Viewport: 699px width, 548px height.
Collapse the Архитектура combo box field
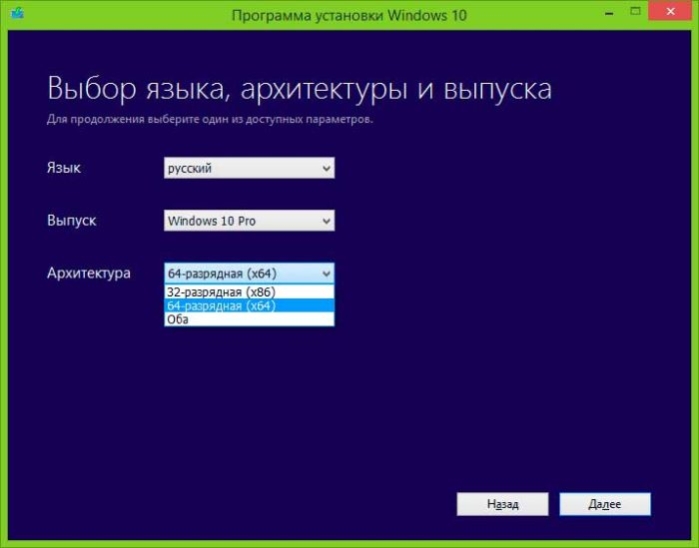[x=249, y=273]
